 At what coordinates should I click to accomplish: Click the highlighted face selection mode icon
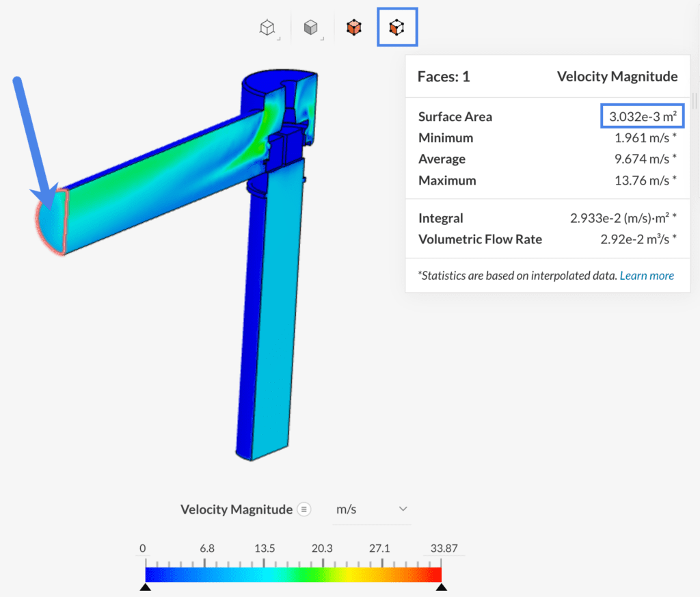point(397,27)
